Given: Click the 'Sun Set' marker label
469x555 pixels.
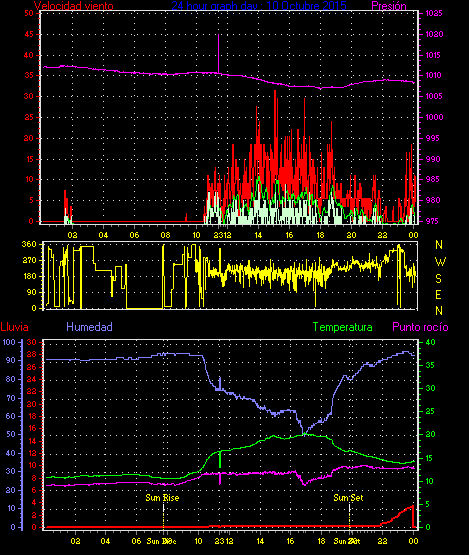Looking at the screenshot, I should 348,498.
